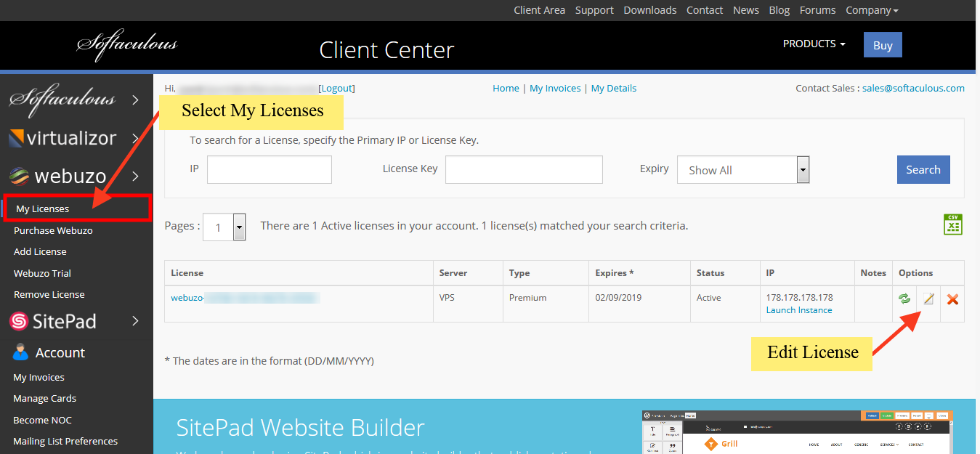Viewport: 980px width, 454px height.
Task: Click the Launch Instance link
Action: click(799, 310)
